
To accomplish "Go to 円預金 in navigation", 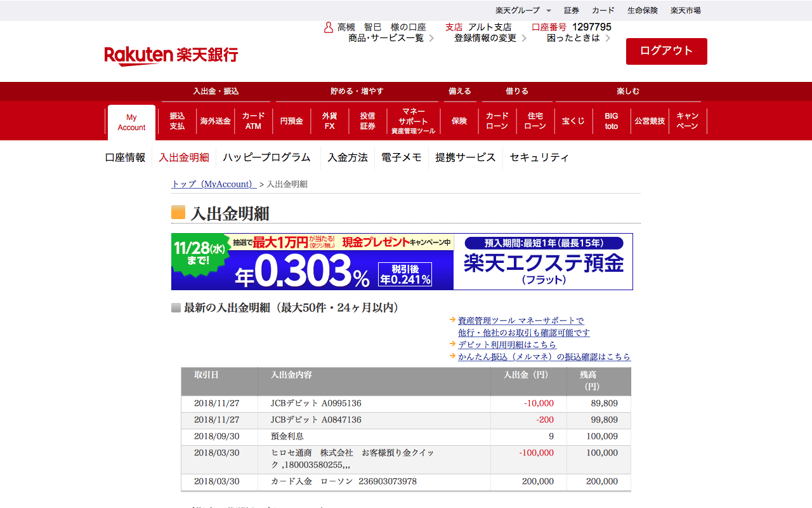I will pos(291,121).
